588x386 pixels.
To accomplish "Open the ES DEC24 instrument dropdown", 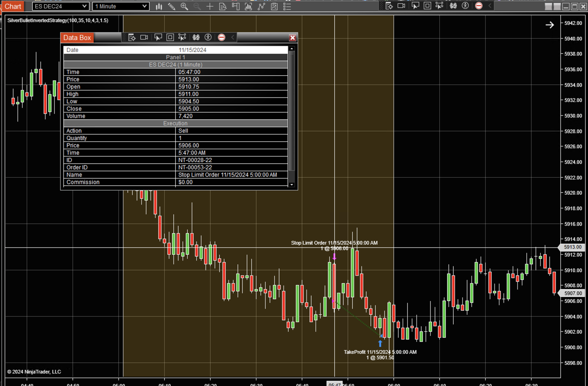I will tap(61, 6).
